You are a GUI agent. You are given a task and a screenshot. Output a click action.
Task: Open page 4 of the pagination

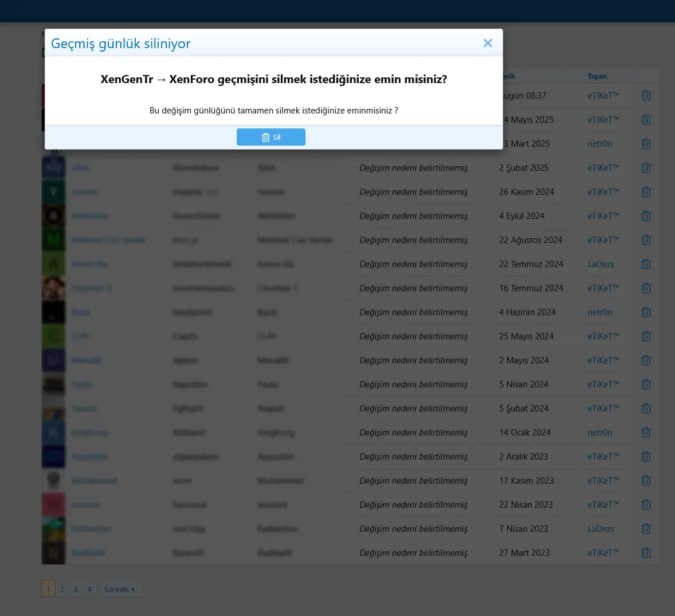coord(89,589)
